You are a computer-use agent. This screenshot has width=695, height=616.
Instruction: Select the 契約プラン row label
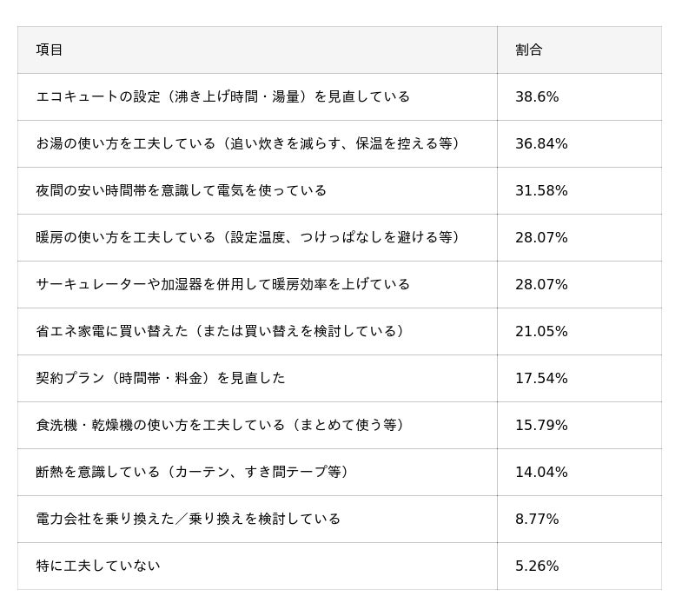coord(160,378)
